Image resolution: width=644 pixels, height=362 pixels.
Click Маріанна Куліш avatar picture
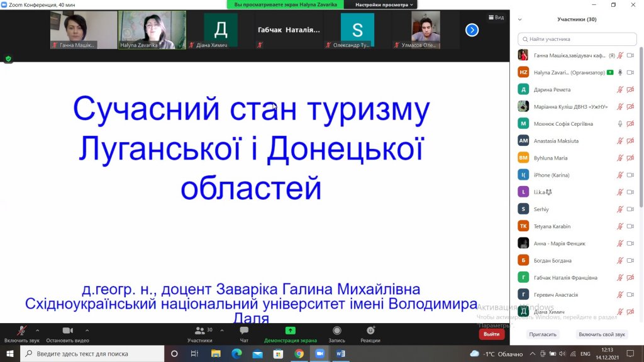(x=523, y=106)
